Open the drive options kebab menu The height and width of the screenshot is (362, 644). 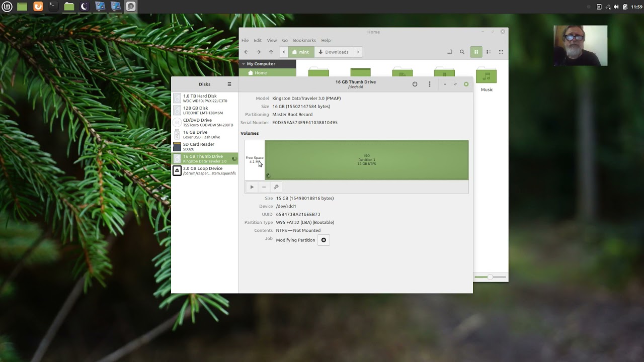[x=429, y=84]
